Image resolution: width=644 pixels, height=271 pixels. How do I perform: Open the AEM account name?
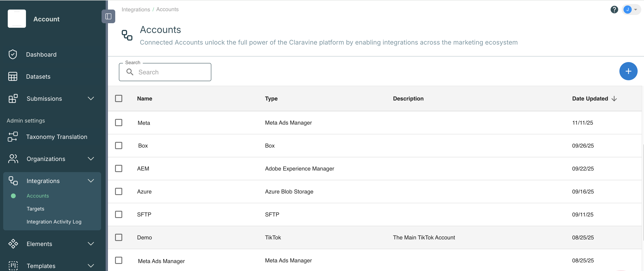click(143, 168)
